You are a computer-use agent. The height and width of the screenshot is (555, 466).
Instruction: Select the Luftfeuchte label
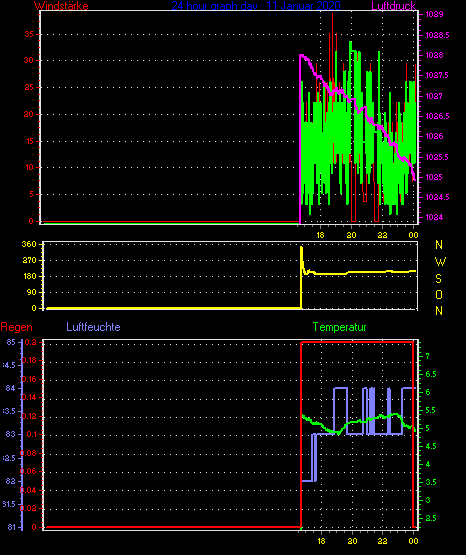click(x=93, y=327)
